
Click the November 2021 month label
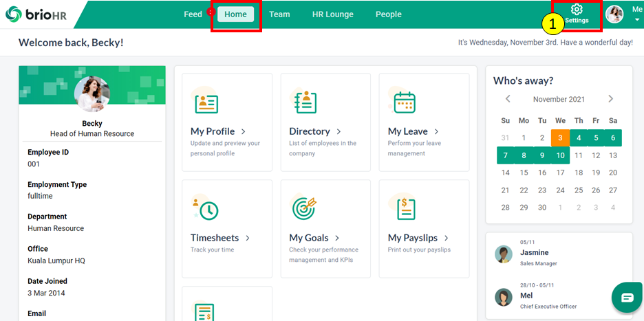coord(559,99)
